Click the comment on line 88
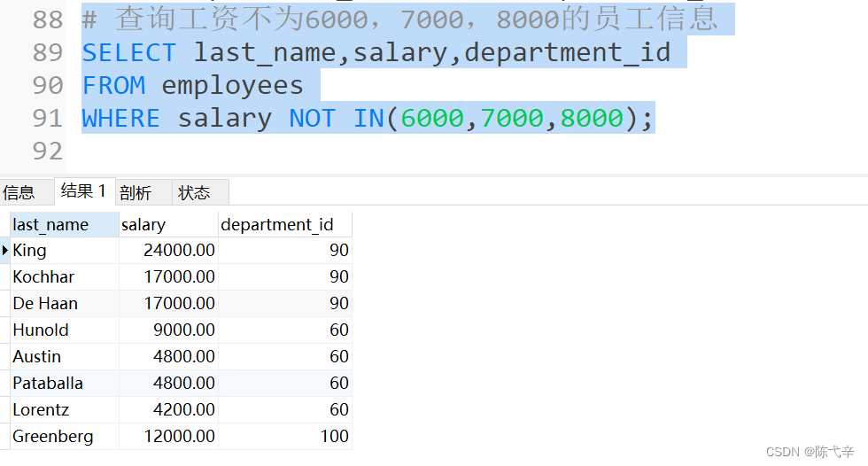This screenshot has height=466, width=868. click(400, 19)
